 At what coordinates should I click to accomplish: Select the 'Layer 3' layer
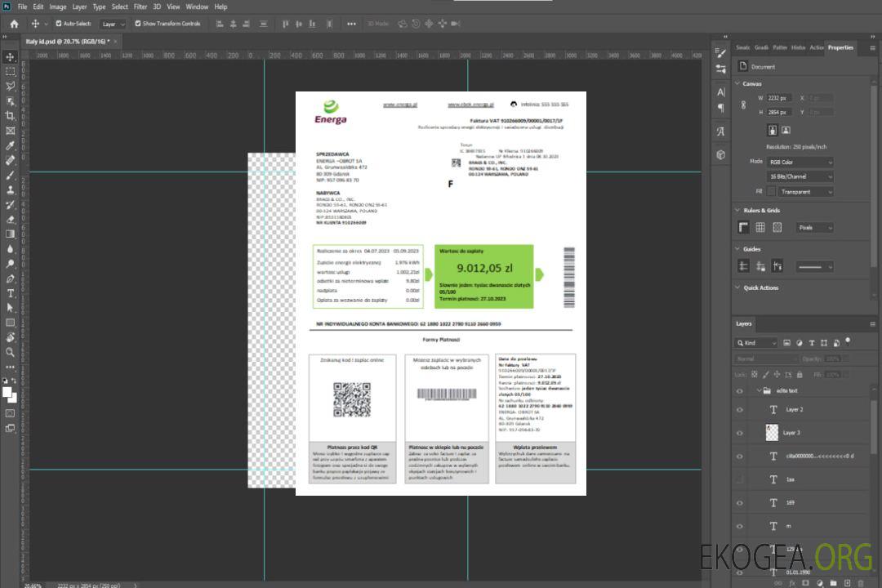pyautogui.click(x=791, y=432)
